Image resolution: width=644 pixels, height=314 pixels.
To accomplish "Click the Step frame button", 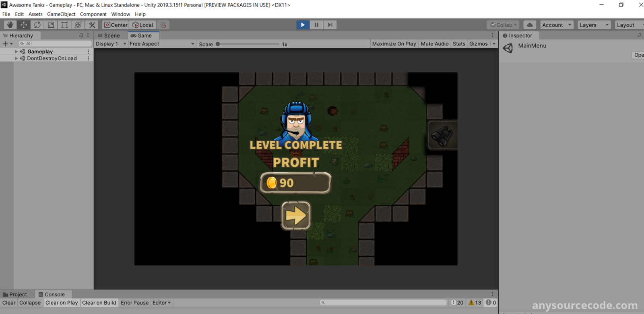I will click(x=330, y=25).
